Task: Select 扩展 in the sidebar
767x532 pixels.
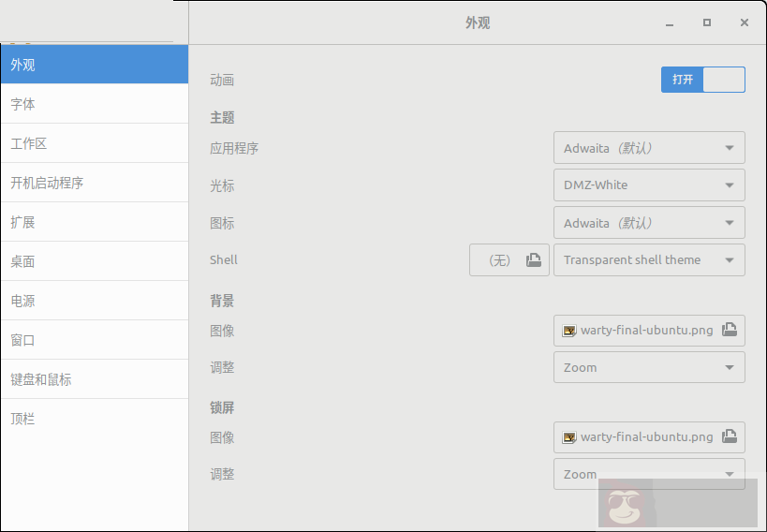Action: (x=95, y=222)
